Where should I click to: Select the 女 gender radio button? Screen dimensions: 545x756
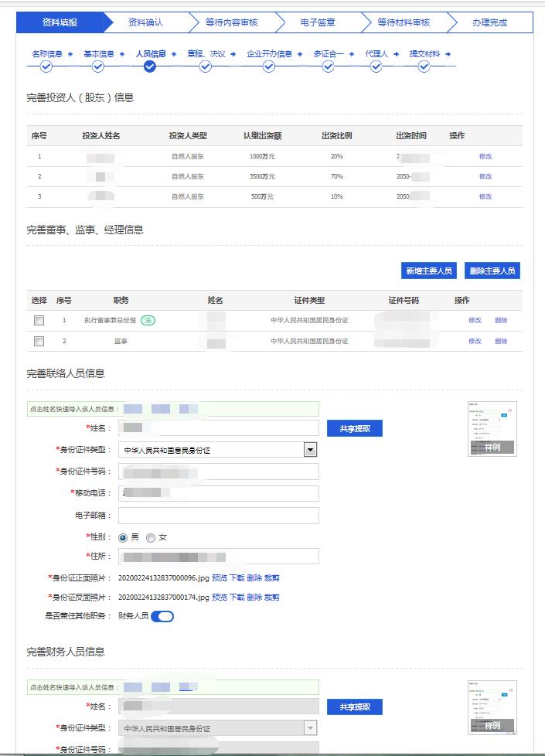pyautogui.click(x=151, y=537)
